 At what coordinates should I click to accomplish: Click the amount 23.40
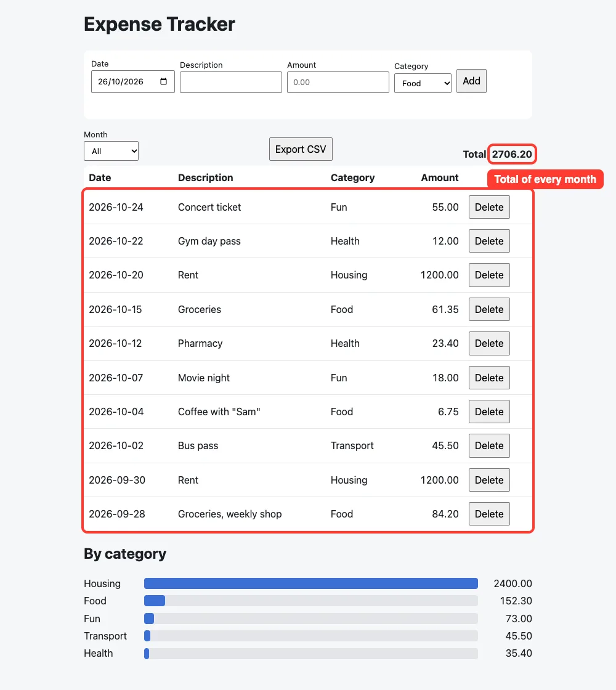(x=445, y=343)
